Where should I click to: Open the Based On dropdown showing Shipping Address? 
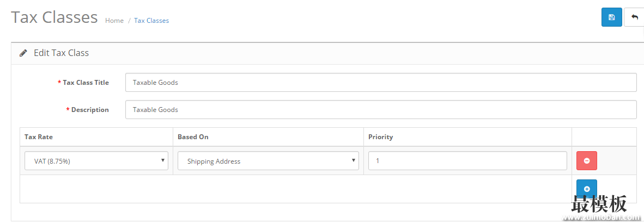tap(268, 161)
